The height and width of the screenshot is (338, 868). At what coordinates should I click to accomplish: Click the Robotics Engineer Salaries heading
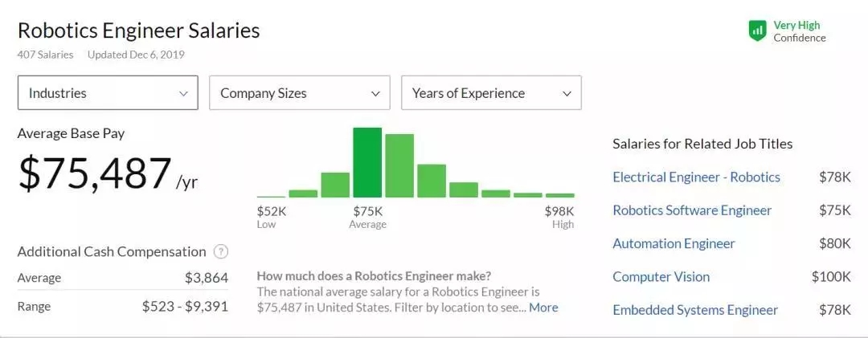[138, 31]
